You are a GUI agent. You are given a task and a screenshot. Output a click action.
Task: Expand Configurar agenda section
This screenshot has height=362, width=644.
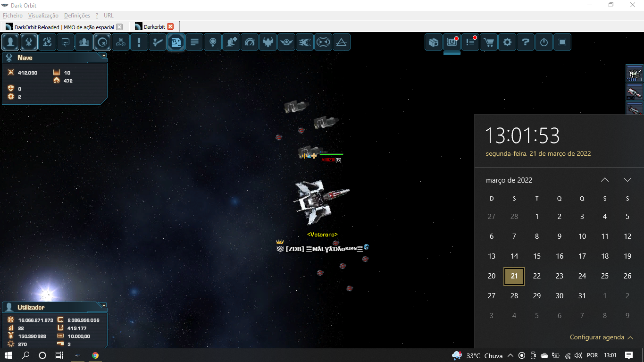[602, 337]
